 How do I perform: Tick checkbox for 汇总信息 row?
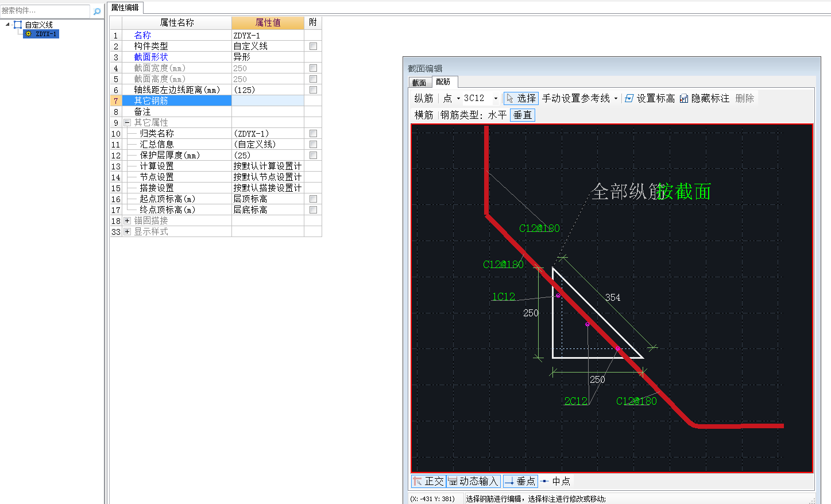313,144
